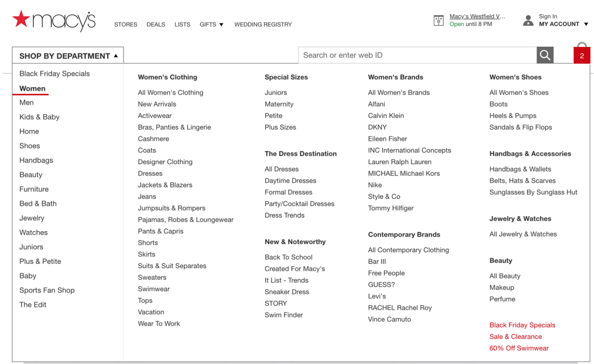Open INC International Concepts link
The height and width of the screenshot is (364, 594).
pos(410,150)
